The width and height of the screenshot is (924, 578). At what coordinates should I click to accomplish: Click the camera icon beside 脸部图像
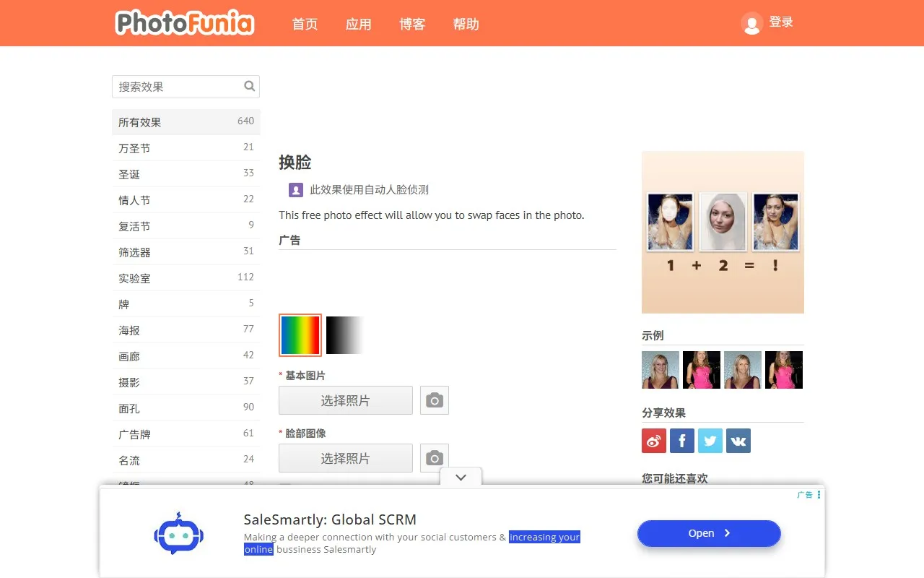click(x=434, y=457)
